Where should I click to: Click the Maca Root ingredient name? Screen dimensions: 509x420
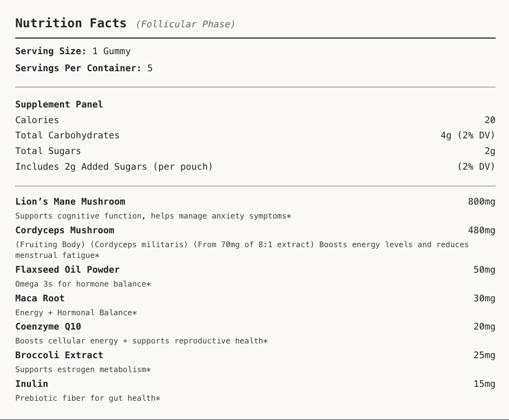click(x=40, y=298)
